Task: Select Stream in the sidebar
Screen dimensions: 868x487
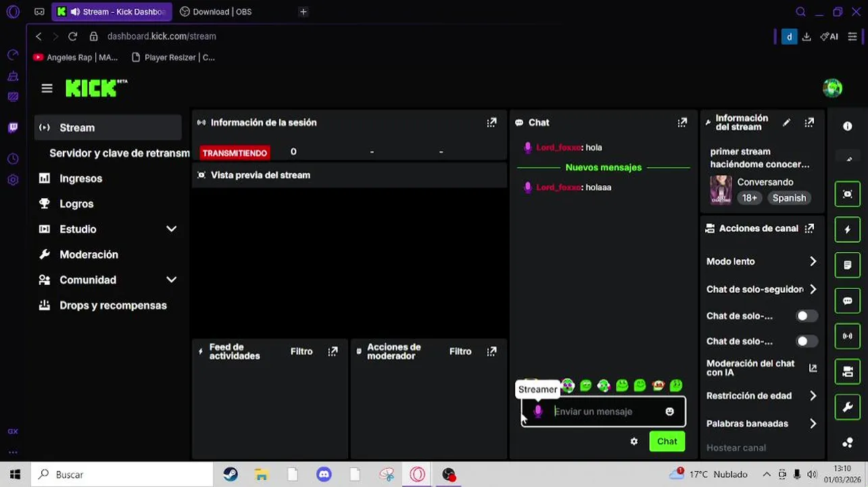Action: tap(108, 128)
